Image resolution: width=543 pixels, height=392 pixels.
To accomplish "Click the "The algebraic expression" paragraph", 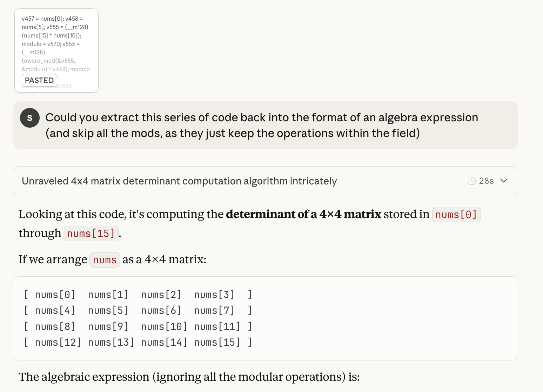I will click(189, 377).
